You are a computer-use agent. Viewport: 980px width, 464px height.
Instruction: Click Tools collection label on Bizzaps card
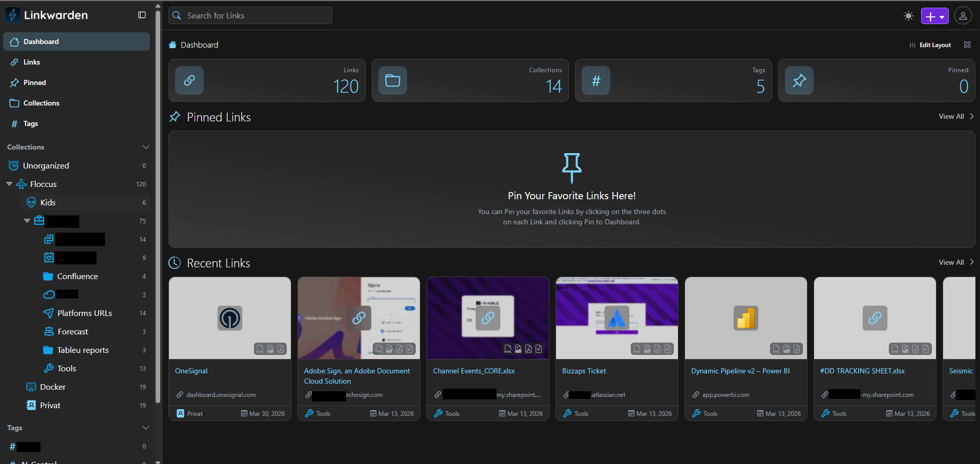coord(576,413)
